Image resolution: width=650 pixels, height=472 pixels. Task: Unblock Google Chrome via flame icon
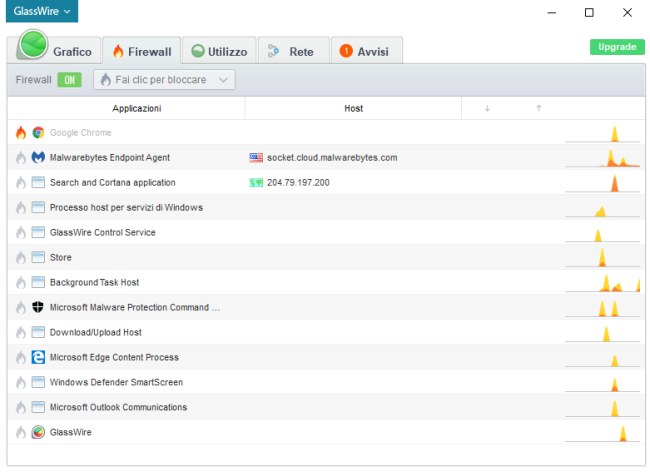pos(21,133)
